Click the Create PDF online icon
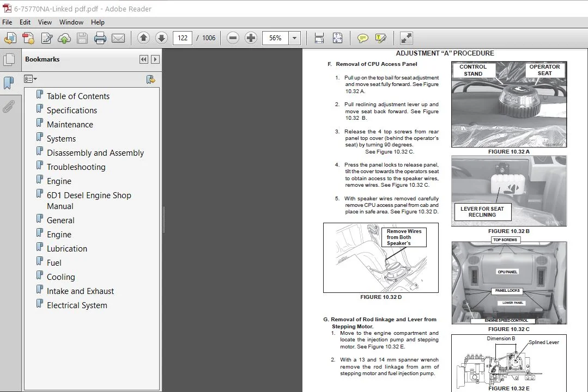Image resolution: width=588 pixels, height=392 pixels. pos(10,38)
